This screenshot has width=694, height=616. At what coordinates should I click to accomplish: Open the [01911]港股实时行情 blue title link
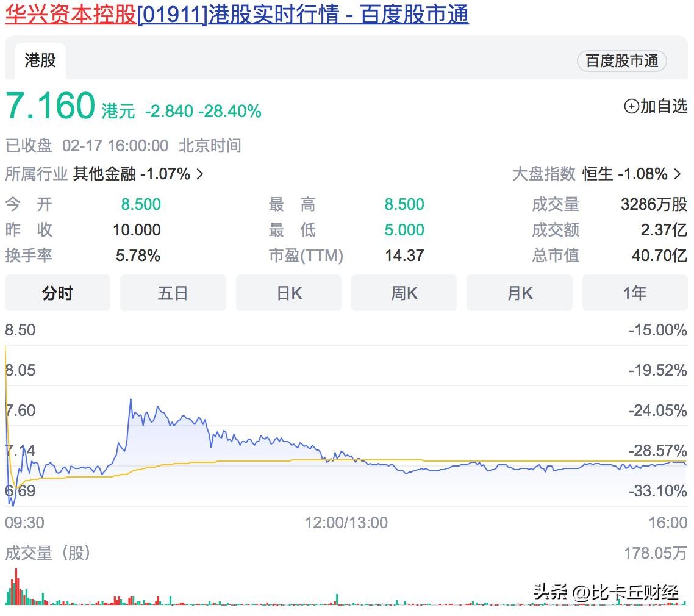pos(303,14)
